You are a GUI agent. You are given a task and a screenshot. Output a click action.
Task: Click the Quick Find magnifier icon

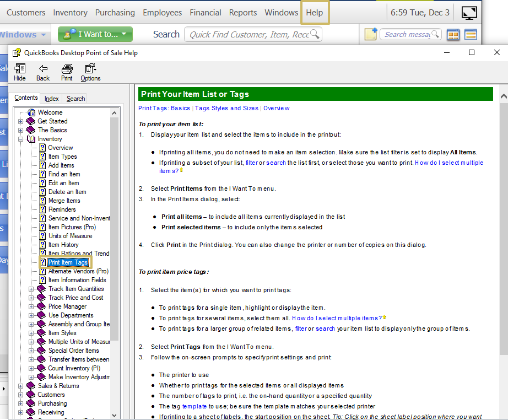[315, 34]
